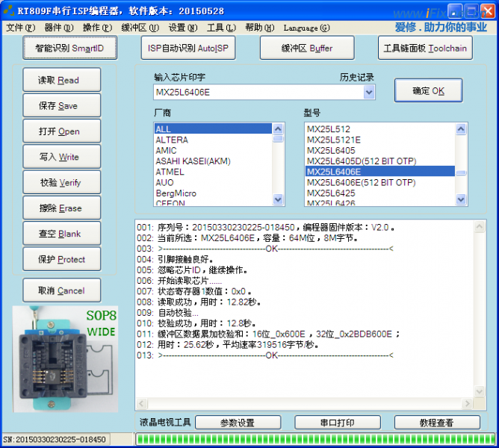The height and width of the screenshot is (448, 499).
Task: Click the SmartID smart identify button
Action: tap(69, 48)
